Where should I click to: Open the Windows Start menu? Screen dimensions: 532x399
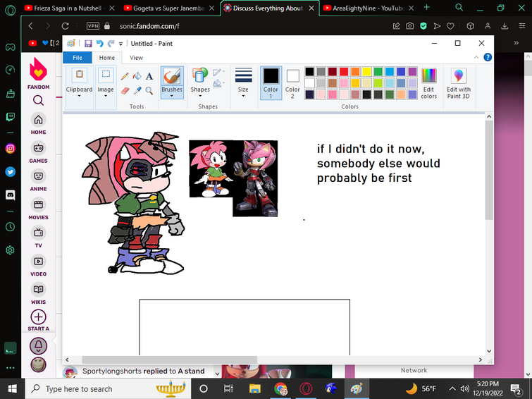point(12,389)
